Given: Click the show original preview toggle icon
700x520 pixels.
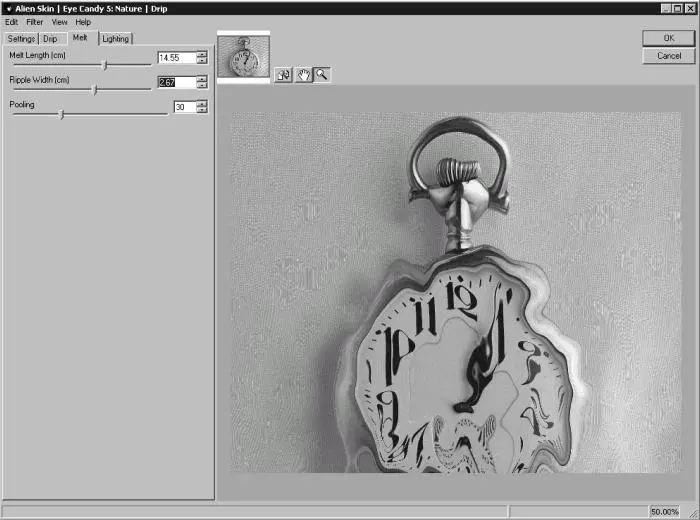Looking at the screenshot, I should click(x=283, y=75).
